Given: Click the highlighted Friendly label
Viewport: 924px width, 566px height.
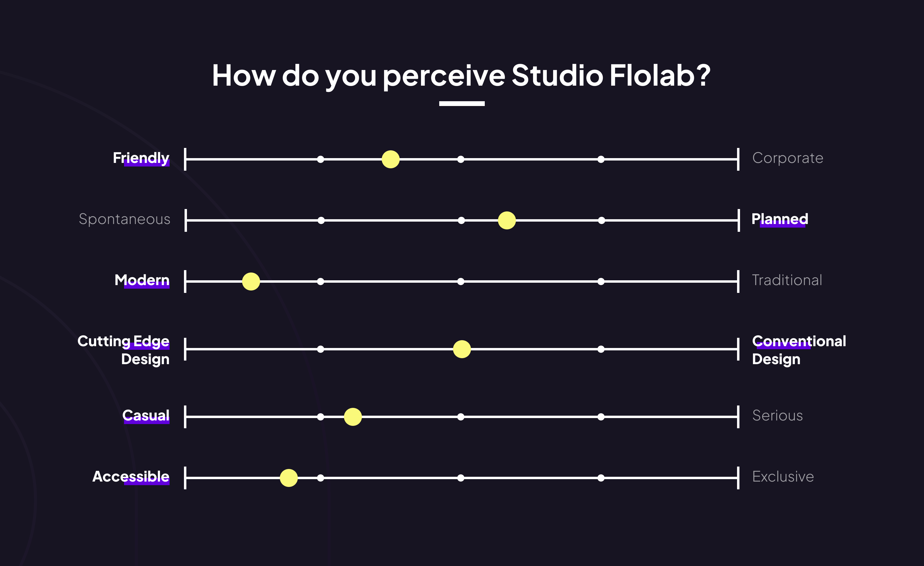Looking at the screenshot, I should coord(141,158).
